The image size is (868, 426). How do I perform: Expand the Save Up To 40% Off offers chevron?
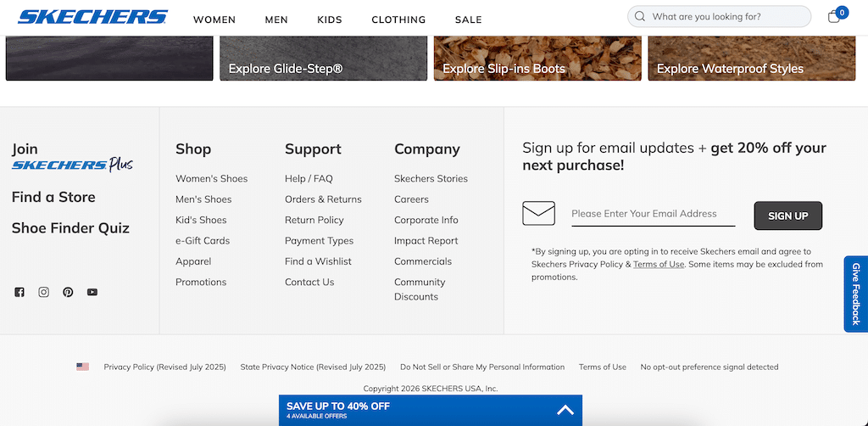coord(565,411)
